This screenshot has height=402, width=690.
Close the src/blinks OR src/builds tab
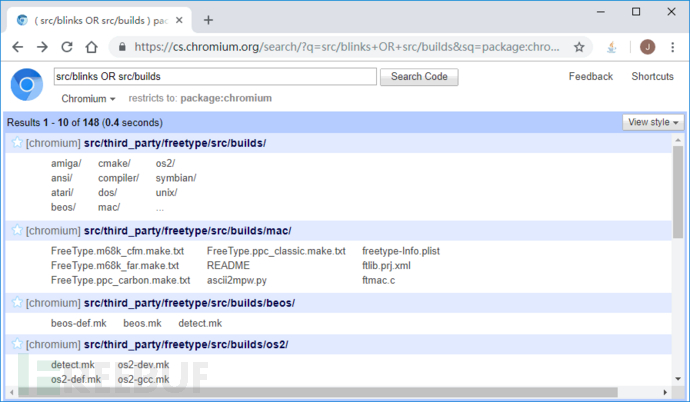[x=179, y=20]
